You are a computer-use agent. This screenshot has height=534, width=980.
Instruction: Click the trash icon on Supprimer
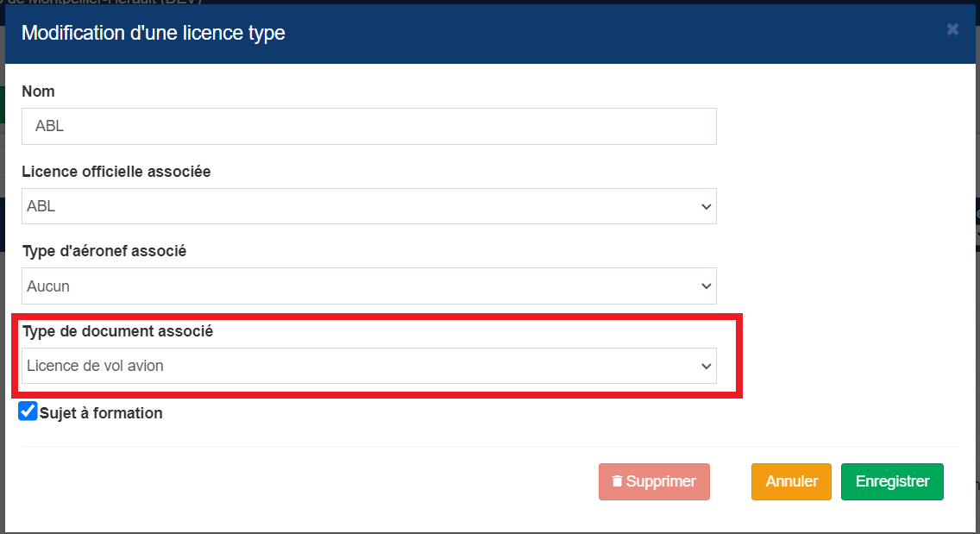pos(617,481)
